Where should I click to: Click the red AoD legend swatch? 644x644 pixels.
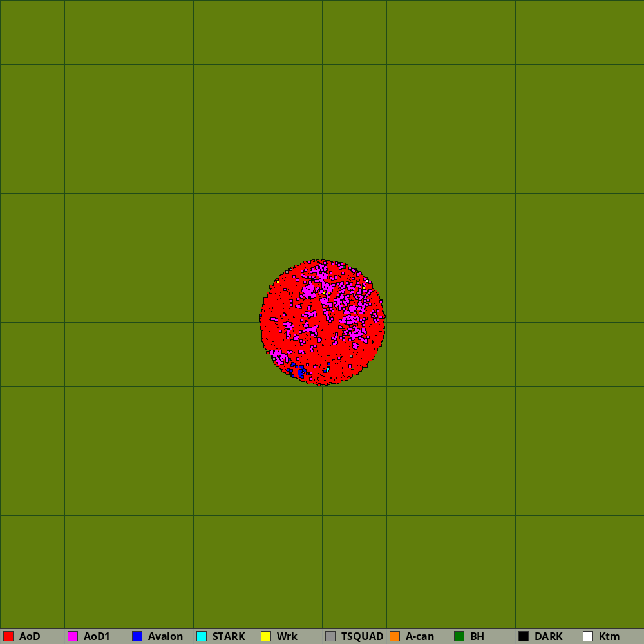(8, 636)
